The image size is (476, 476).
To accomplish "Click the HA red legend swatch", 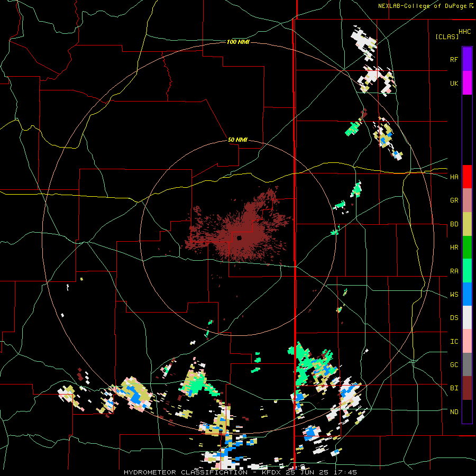I will (467, 177).
